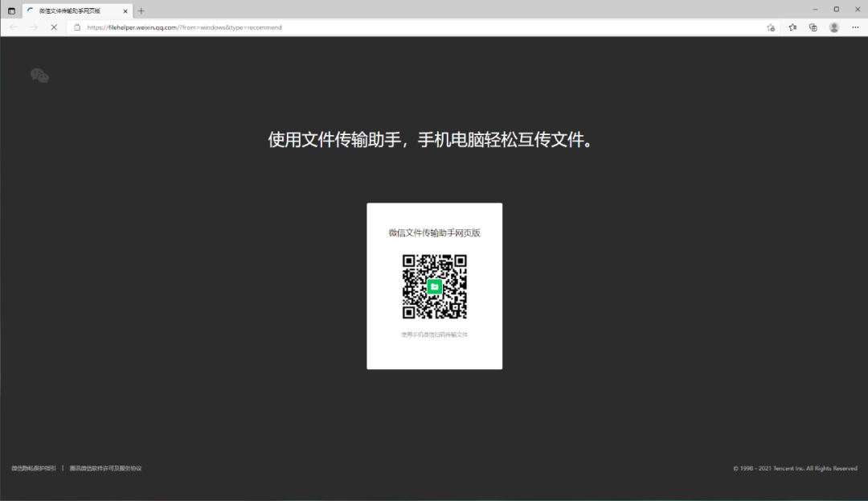The image size is (868, 501).
Task: Go forward to next page
Action: click(x=34, y=27)
